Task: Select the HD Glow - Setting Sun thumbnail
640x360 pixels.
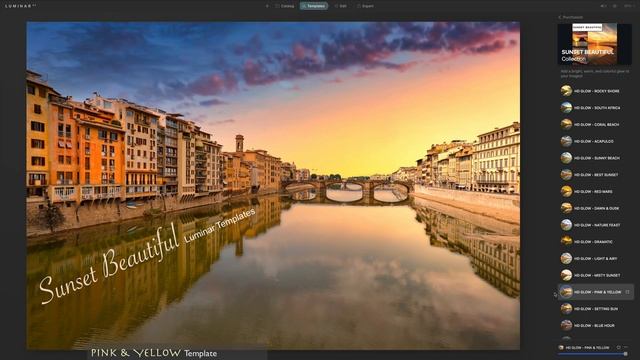Action: point(566,309)
